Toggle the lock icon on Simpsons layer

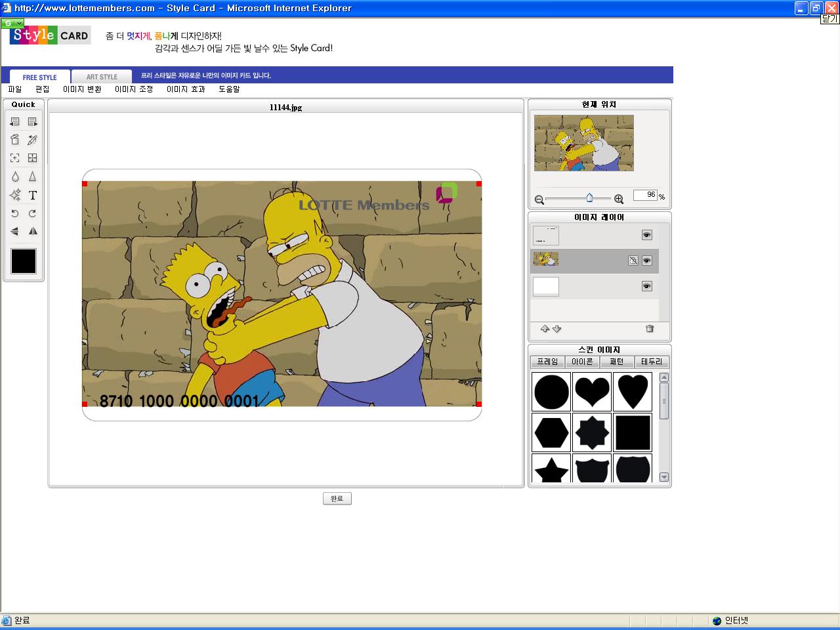point(633,261)
